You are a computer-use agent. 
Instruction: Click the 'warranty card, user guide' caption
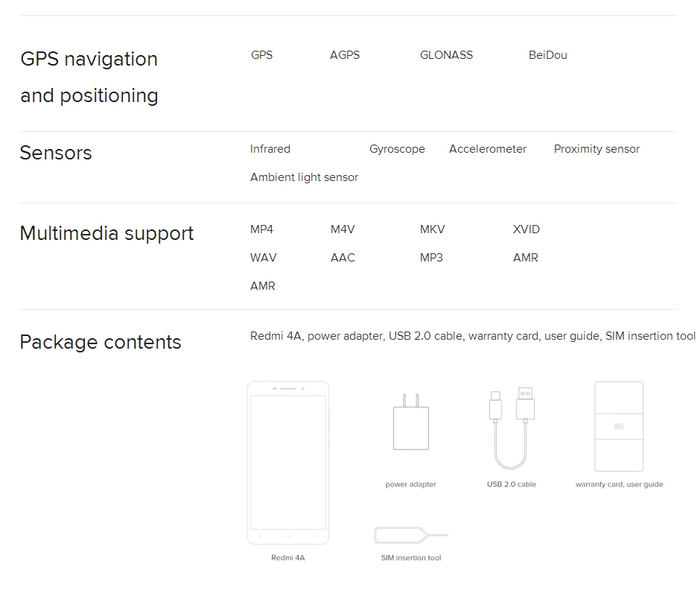tap(619, 484)
